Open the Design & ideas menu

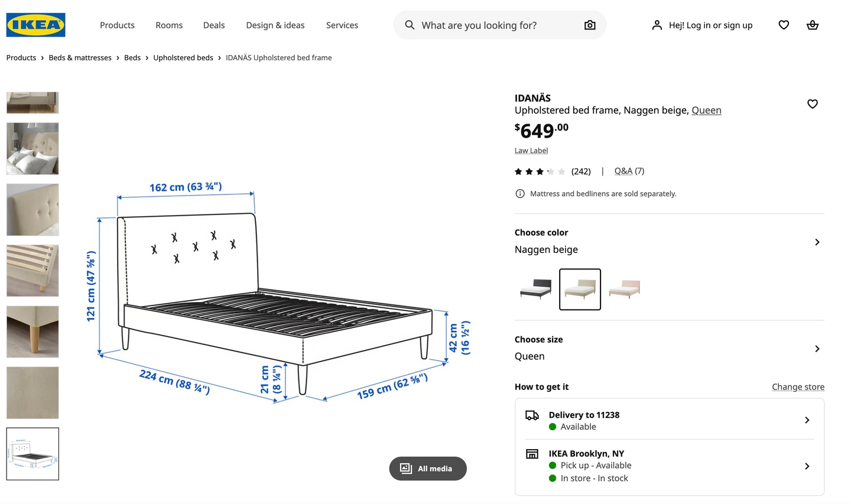275,25
